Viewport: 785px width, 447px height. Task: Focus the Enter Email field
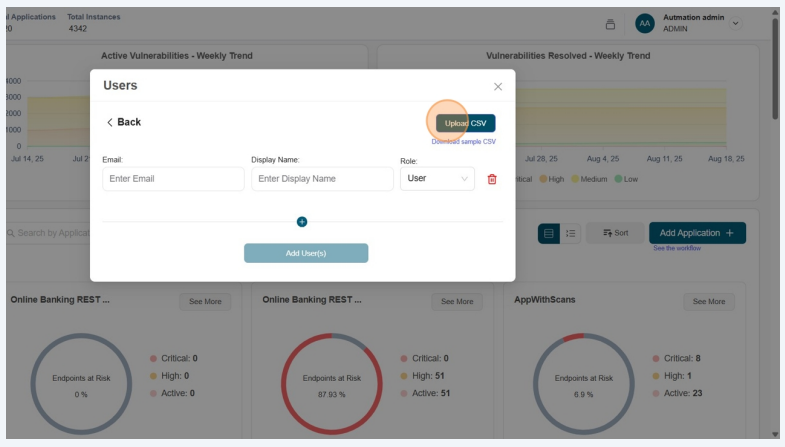(x=173, y=178)
